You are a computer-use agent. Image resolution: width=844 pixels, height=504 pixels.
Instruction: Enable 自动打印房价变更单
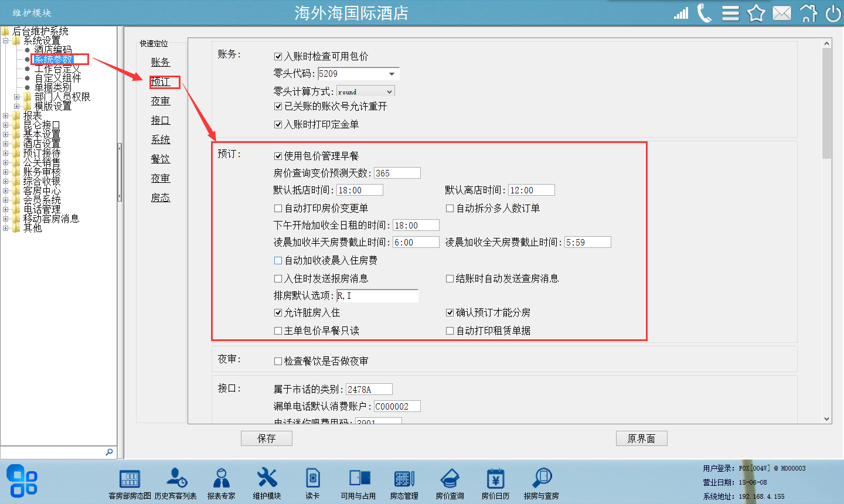click(278, 209)
